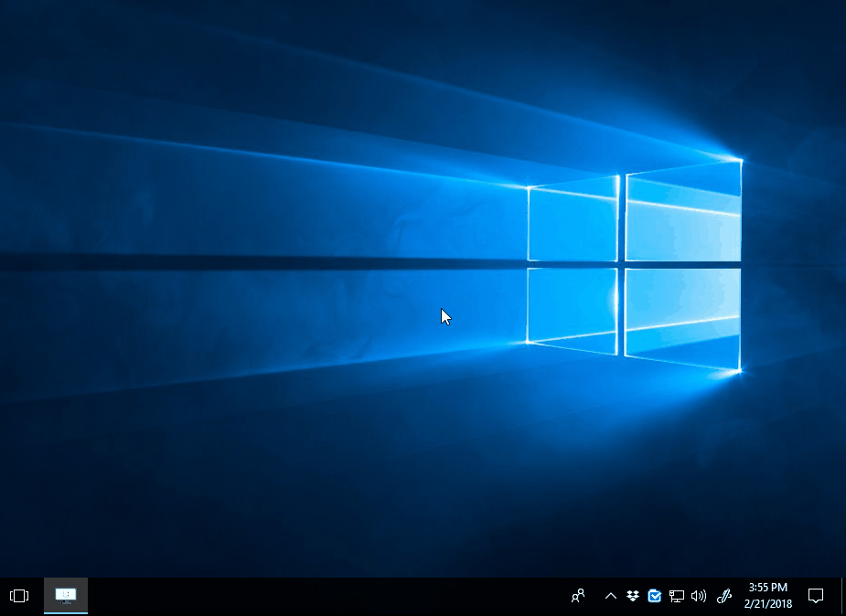Open Task View from the taskbar
This screenshot has height=616, width=846.
19,596
